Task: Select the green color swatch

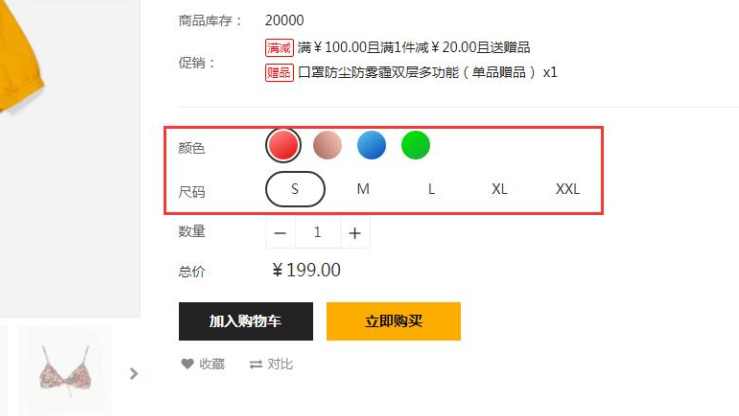Action: pyautogui.click(x=415, y=145)
